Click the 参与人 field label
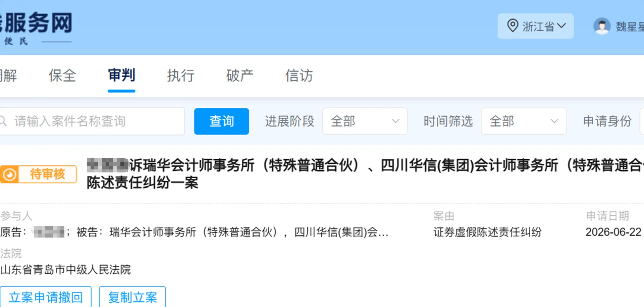Screen dimensions: 644x307 (16, 216)
